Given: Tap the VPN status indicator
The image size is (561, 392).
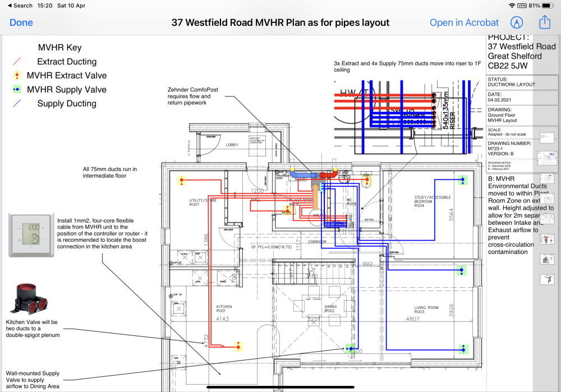Looking at the screenshot, I should 522,6.
